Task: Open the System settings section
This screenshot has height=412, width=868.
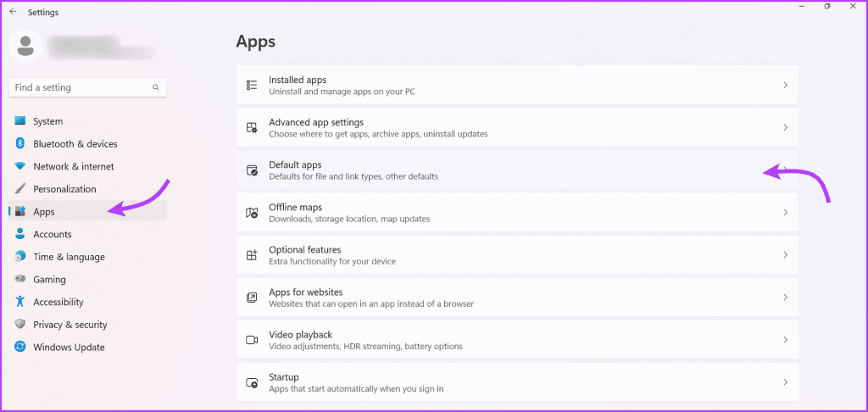Action: click(x=47, y=121)
